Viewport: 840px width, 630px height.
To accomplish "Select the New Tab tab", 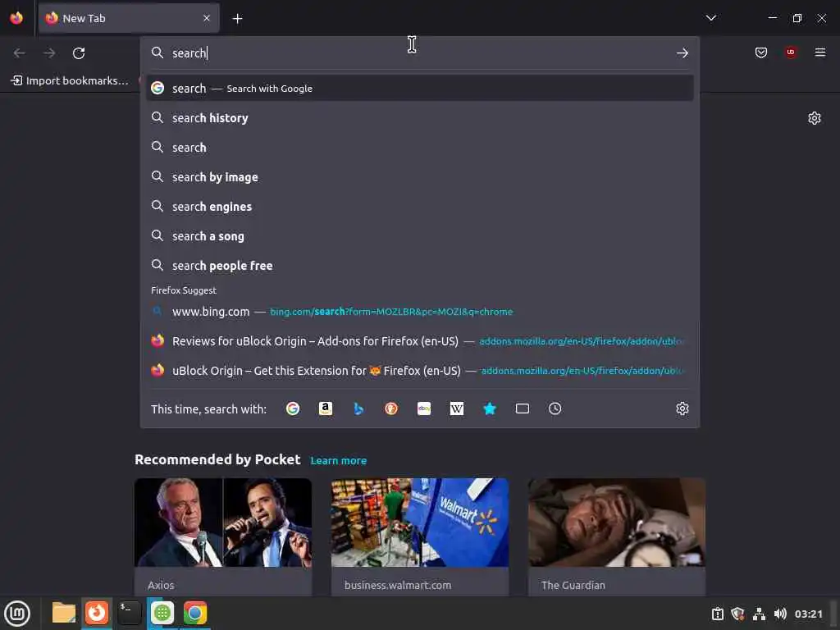I will pyautogui.click(x=129, y=18).
